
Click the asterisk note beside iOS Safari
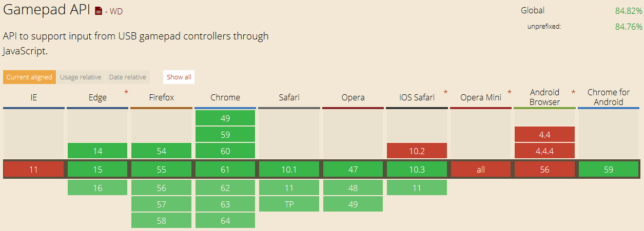pyautogui.click(x=445, y=93)
